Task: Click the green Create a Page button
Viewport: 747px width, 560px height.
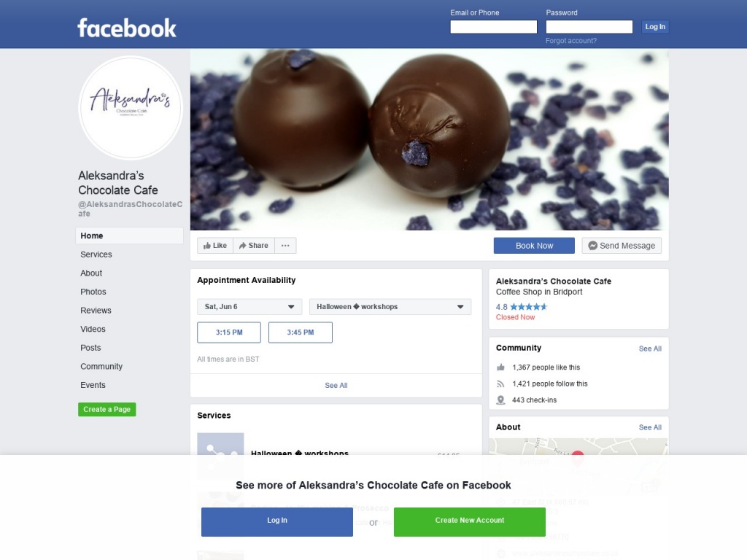Action: (107, 410)
